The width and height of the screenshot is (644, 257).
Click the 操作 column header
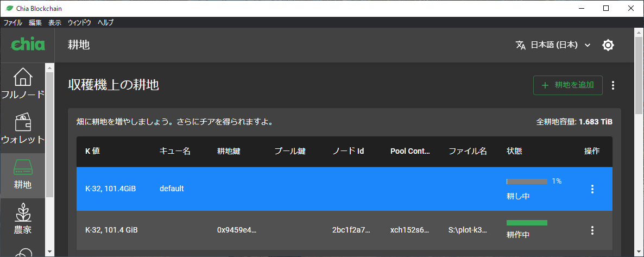[592, 152]
